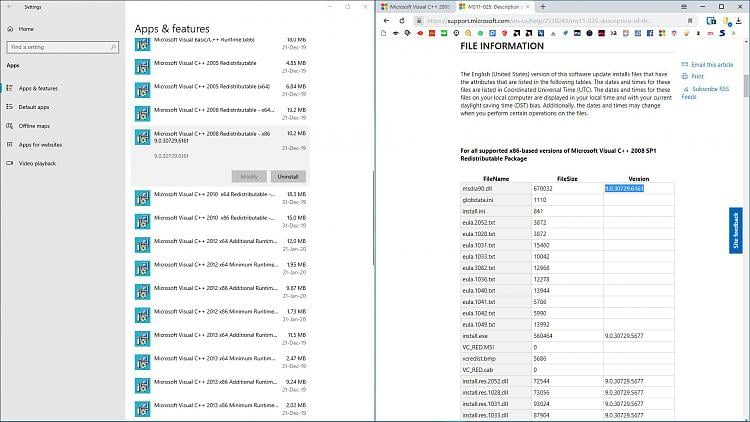Open a new browser tab
Image resolution: width=750 pixels, height=422 pixels.
(543, 7)
